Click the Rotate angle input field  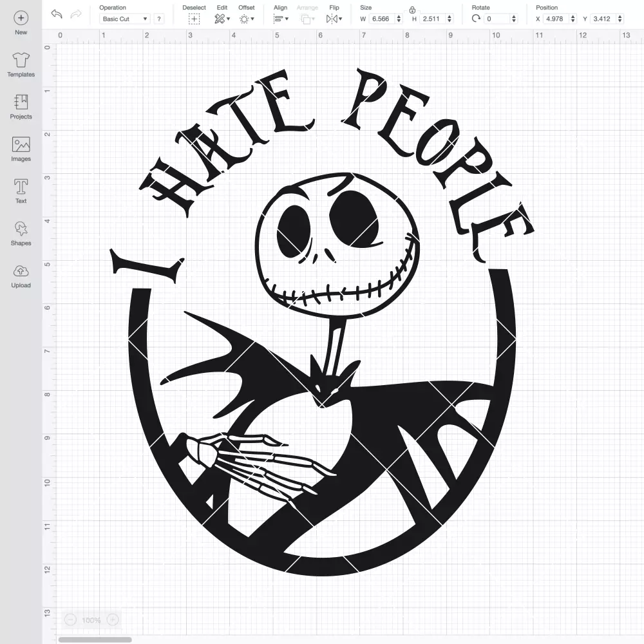[497, 19]
